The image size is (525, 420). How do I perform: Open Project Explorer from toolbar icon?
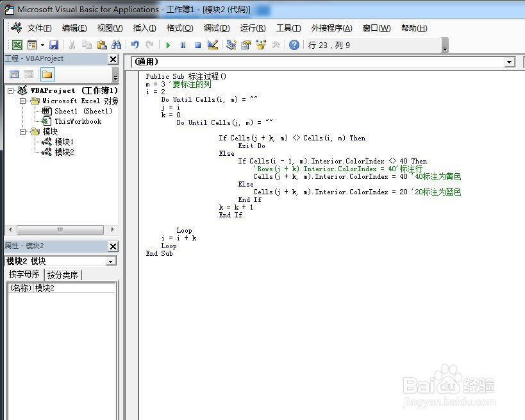tap(231, 45)
